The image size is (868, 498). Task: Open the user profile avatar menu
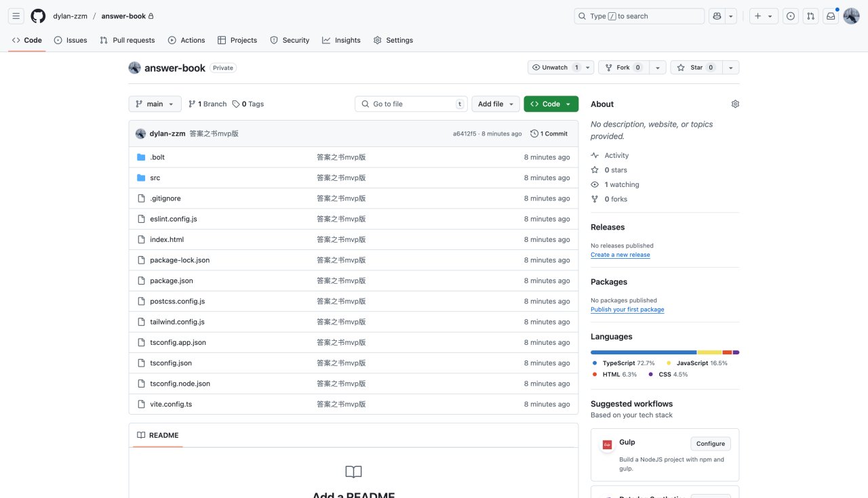click(x=851, y=16)
